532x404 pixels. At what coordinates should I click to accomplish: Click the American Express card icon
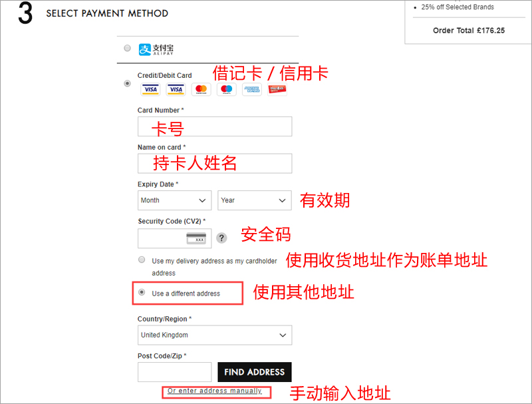coord(252,90)
